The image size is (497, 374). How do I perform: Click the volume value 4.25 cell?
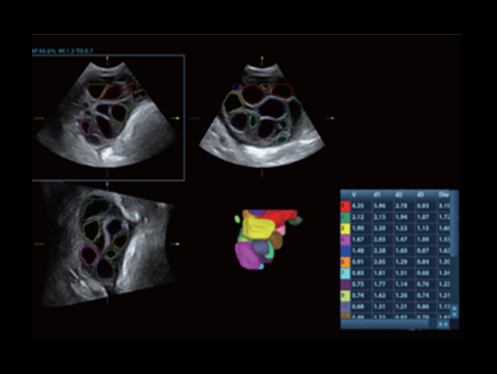(361, 206)
